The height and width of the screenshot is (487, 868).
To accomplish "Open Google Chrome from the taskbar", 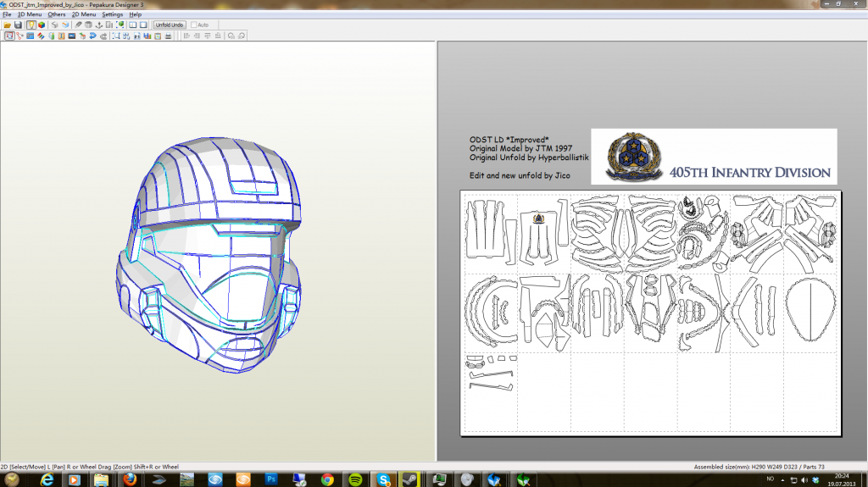I will [x=327, y=480].
